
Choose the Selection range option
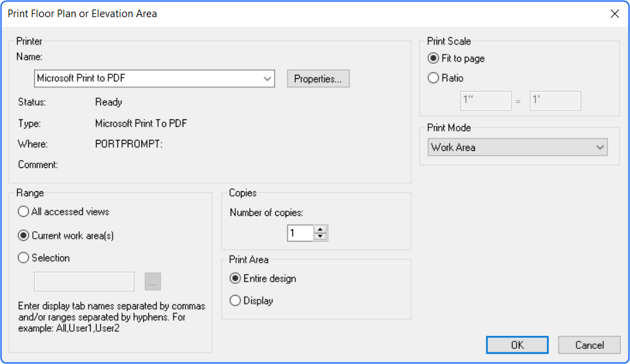tap(24, 258)
